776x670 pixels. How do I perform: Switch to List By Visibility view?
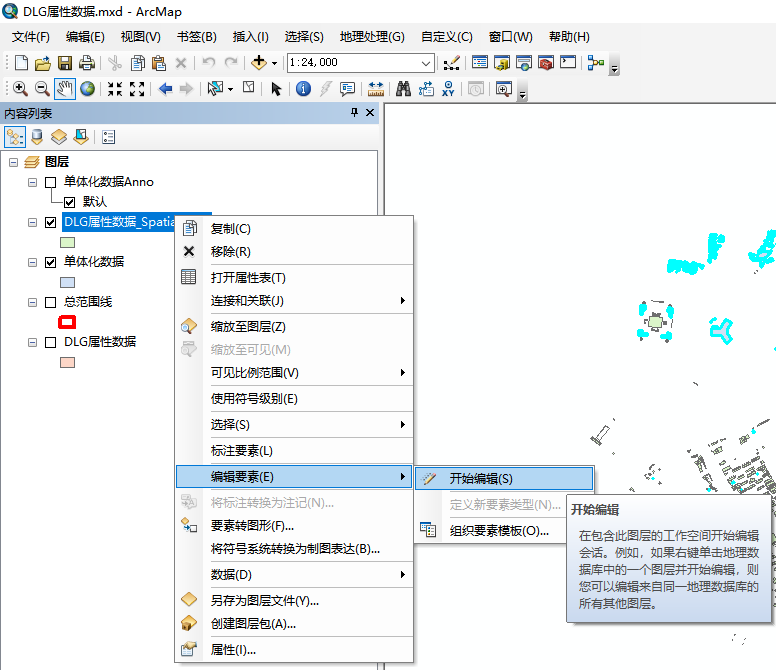(59, 137)
